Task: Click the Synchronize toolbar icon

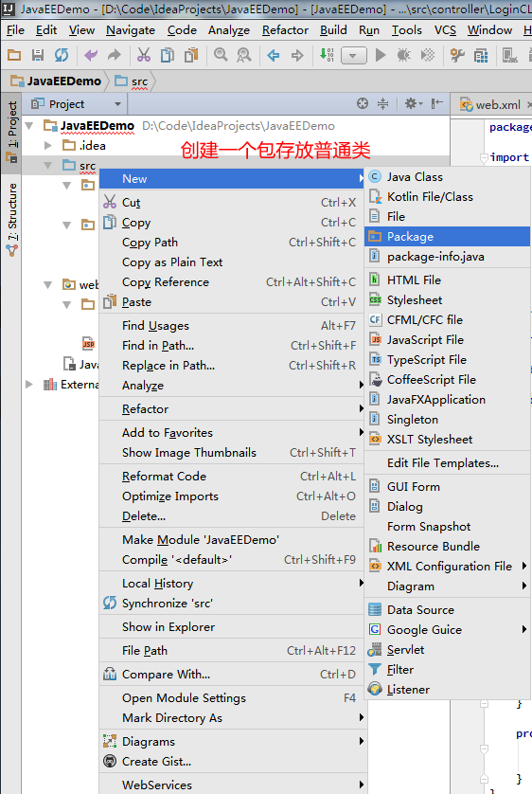Action: tap(62, 55)
